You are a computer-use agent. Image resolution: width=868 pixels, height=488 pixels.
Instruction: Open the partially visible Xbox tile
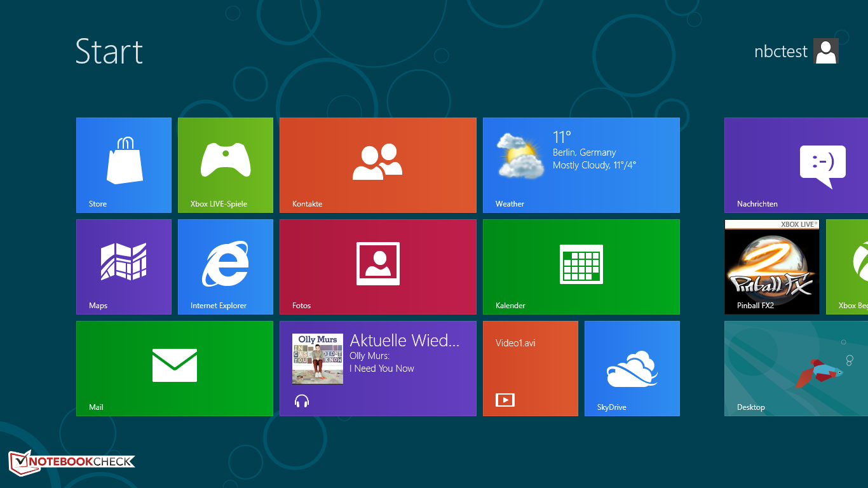click(x=847, y=267)
